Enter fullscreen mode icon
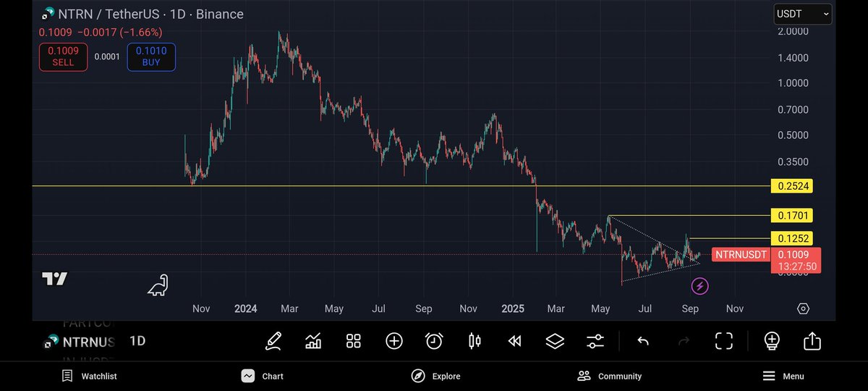 coord(724,340)
